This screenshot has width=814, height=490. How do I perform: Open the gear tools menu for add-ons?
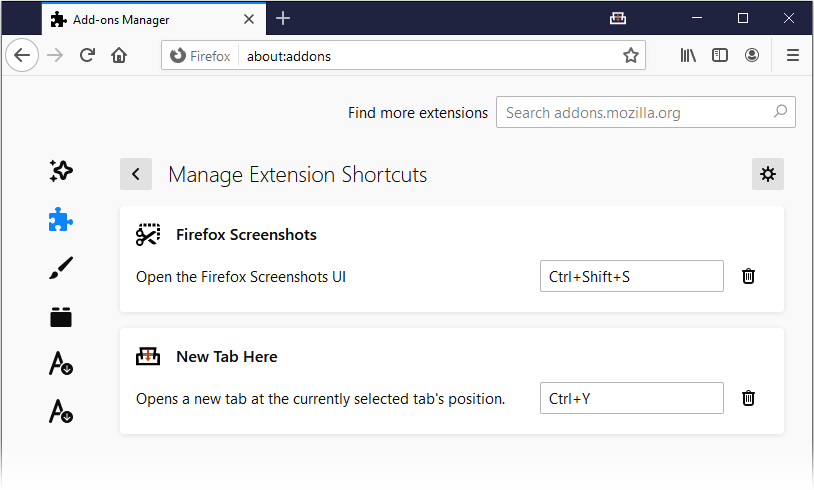[x=768, y=174]
